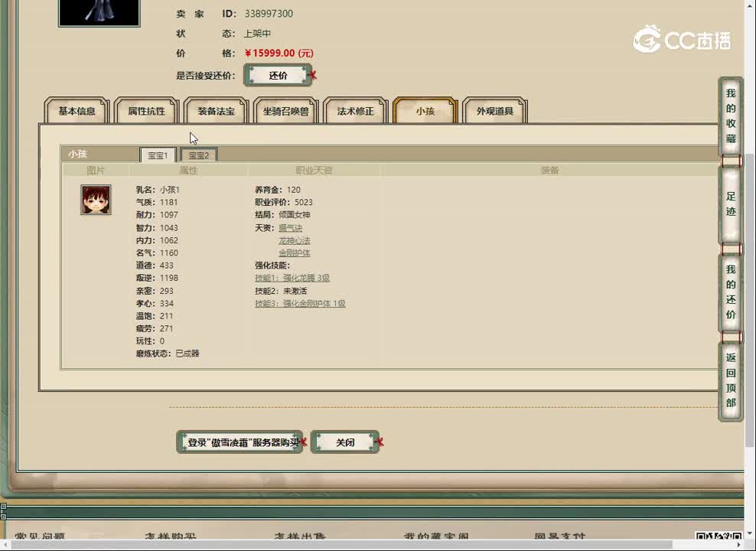Click the 名气 value 1160
The image size is (756, 551).
(169, 253)
